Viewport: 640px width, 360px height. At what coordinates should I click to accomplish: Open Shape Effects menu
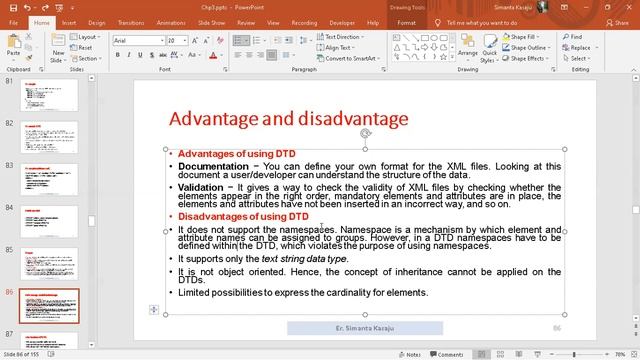coord(525,58)
